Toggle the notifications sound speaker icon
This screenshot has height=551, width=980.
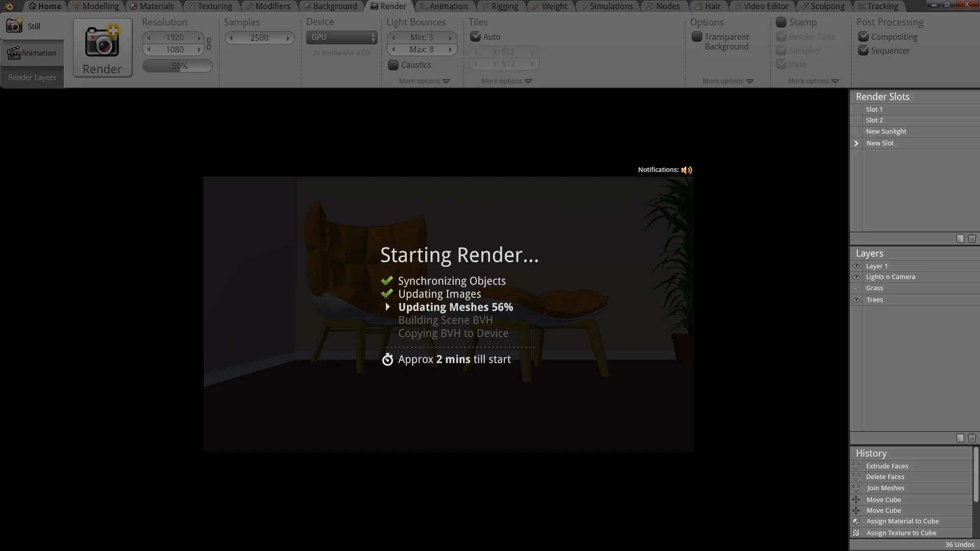point(687,170)
